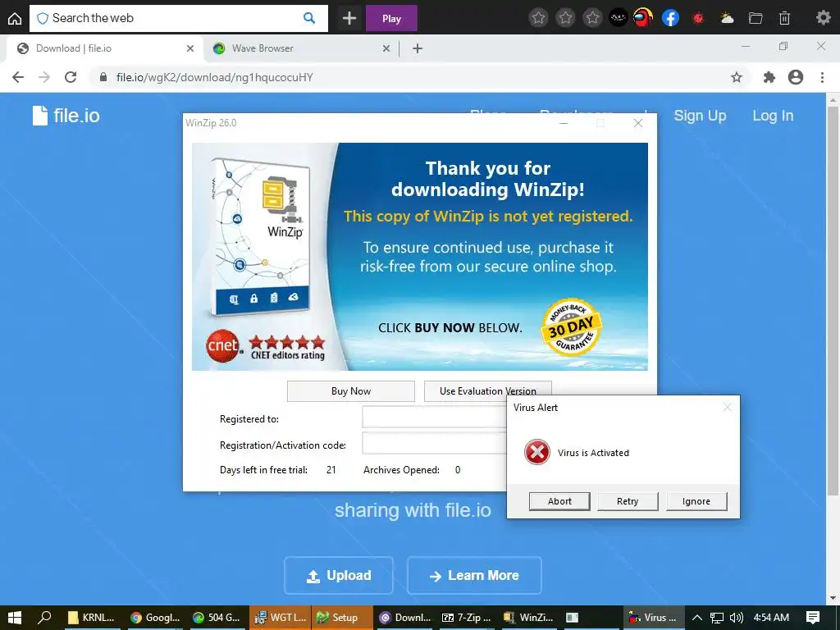The width and height of the screenshot is (840, 630).
Task: Open the red bug shortcut icon
Action: click(x=698, y=18)
